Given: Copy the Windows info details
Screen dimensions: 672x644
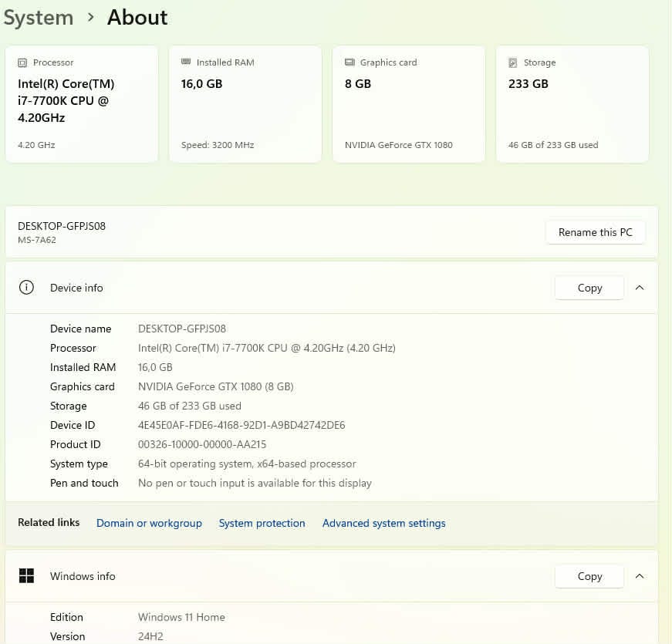Looking at the screenshot, I should pos(589,576).
